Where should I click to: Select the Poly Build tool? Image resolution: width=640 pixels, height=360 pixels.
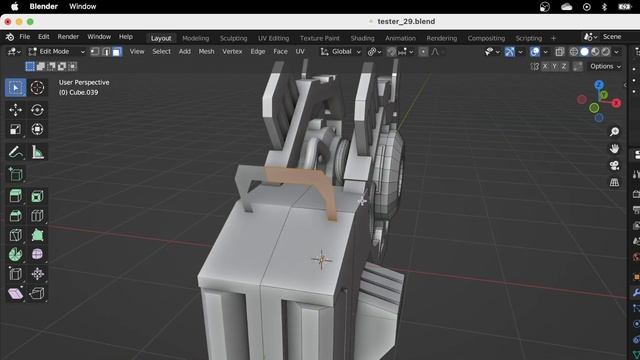[37, 235]
